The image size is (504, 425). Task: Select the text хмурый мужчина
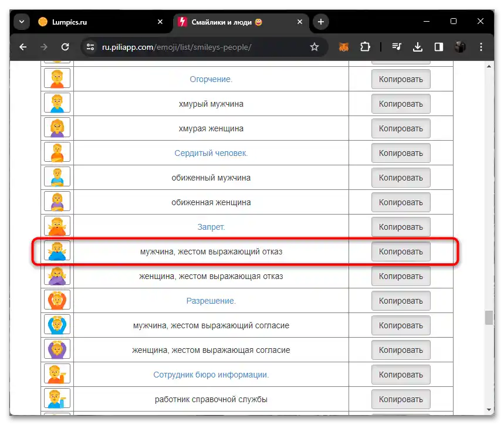pos(211,104)
